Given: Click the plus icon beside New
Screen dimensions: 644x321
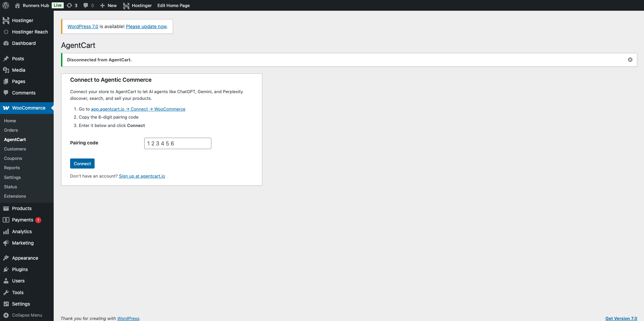Looking at the screenshot, I should tap(103, 5).
